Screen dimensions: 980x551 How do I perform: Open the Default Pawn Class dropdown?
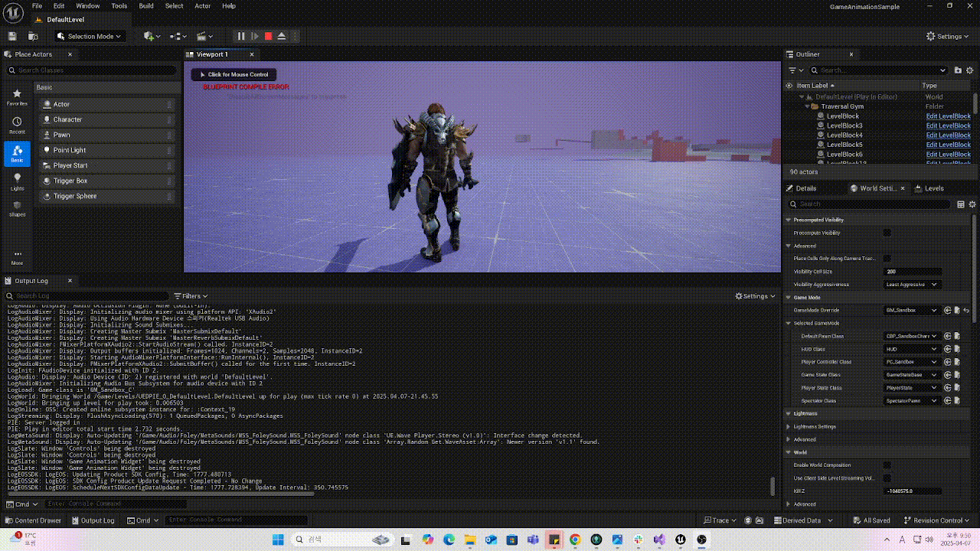pyautogui.click(x=912, y=336)
